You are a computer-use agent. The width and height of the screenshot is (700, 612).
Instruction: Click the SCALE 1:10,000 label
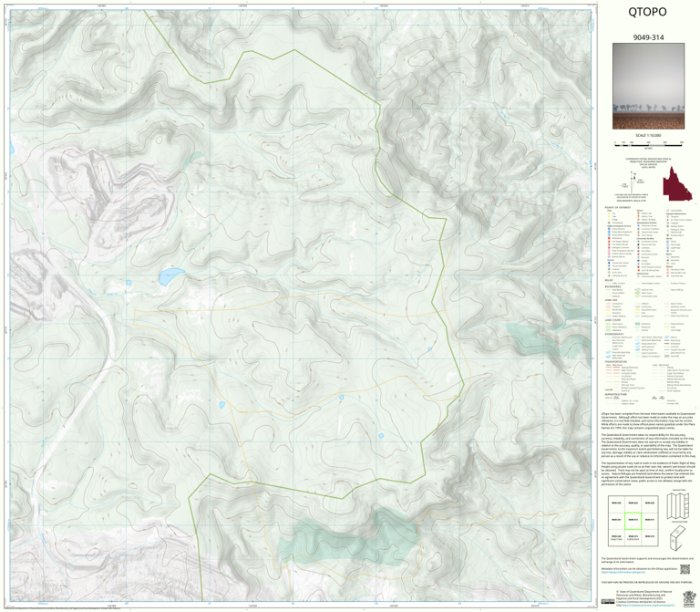point(648,135)
